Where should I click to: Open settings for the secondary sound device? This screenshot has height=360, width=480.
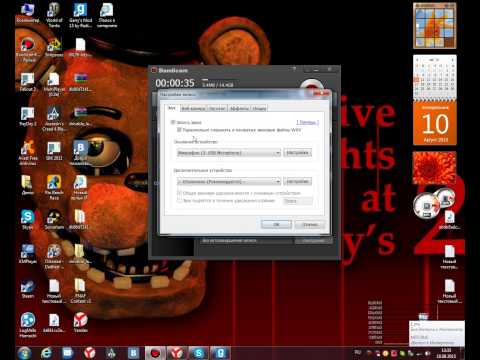point(297,181)
